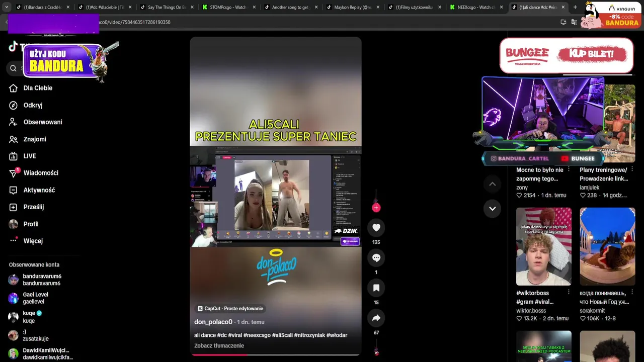Click Plany treningowe/ Prowadzenie video title
This screenshot has width=644, height=362.
[x=604, y=174]
